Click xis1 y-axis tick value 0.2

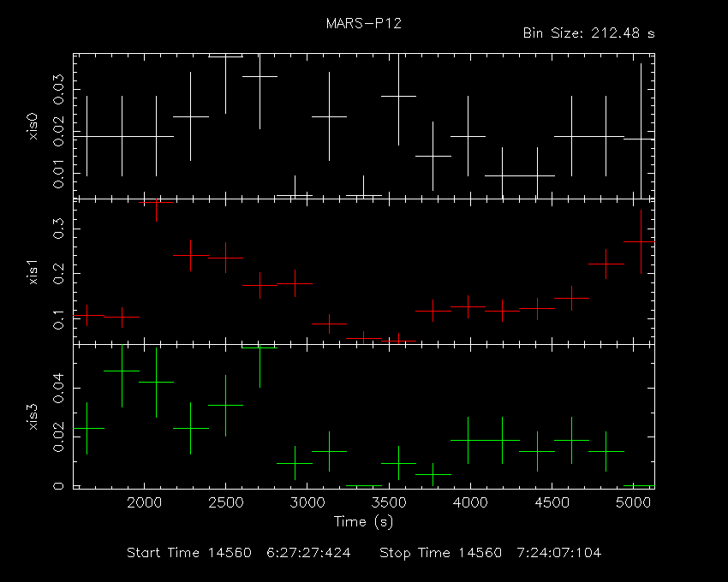click(58, 274)
